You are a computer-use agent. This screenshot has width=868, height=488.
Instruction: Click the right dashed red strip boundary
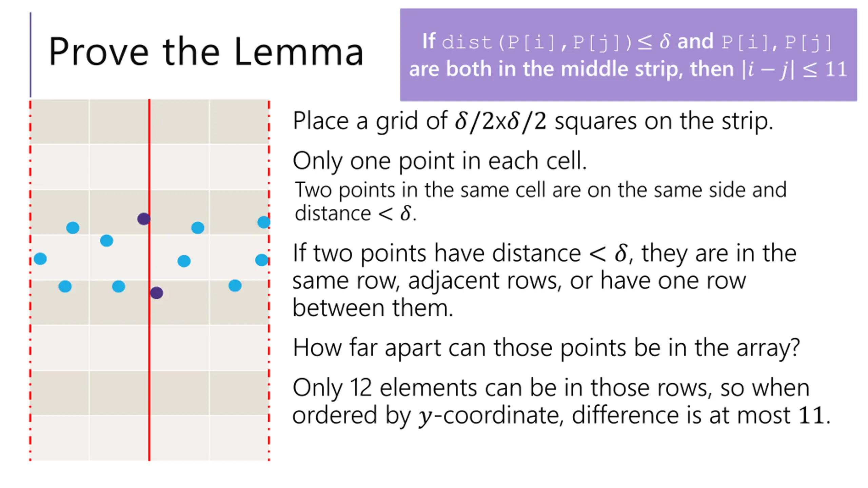pos(269,280)
